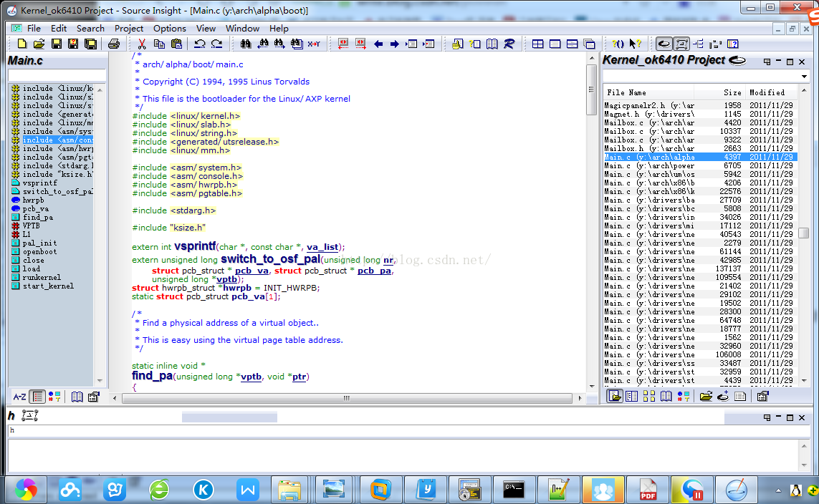
Task: Toggle the Project Window toolbar button
Action: 664,44
